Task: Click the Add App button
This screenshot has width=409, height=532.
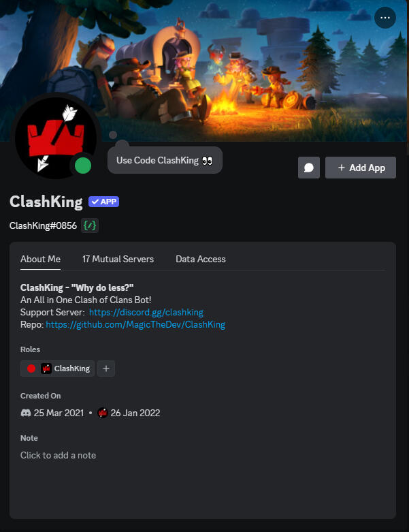Action: [361, 168]
